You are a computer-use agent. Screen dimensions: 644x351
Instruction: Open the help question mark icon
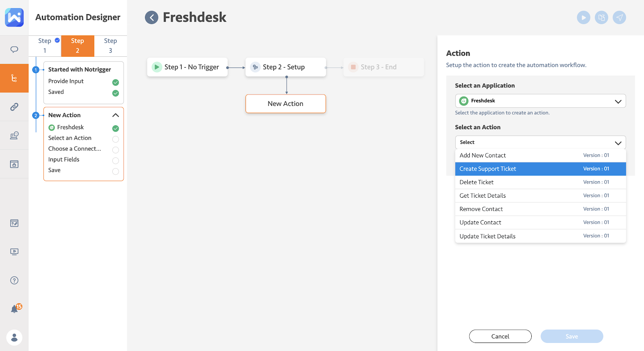tap(14, 280)
